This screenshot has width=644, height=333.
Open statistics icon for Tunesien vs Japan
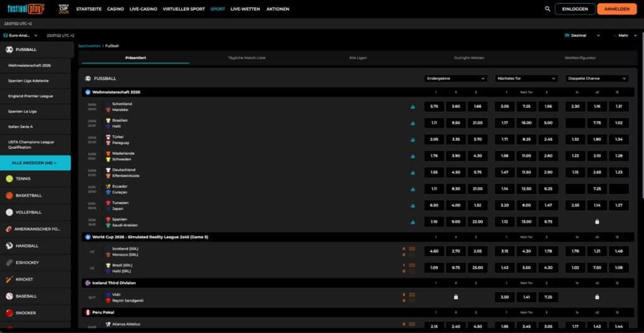pos(413,206)
